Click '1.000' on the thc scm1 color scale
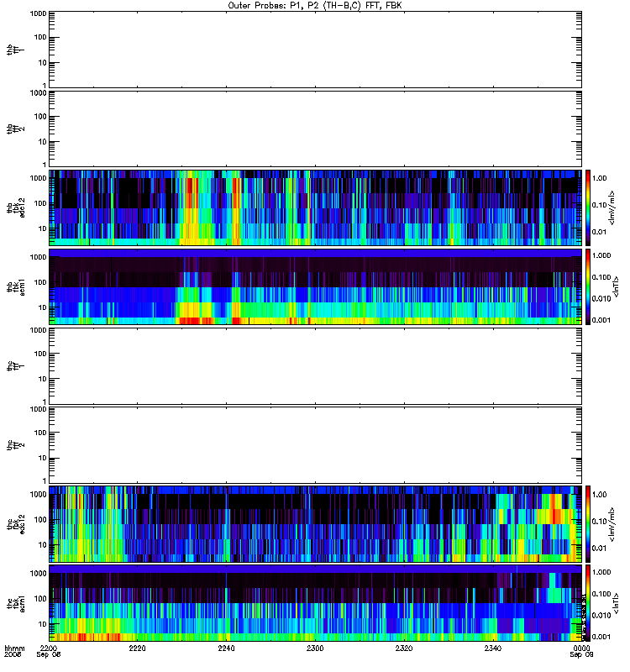 point(601,572)
